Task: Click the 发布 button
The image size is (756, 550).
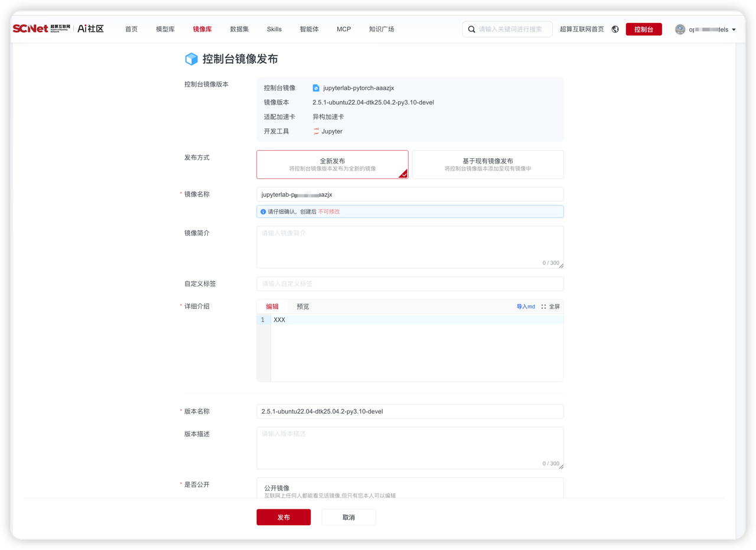Action: (x=283, y=517)
